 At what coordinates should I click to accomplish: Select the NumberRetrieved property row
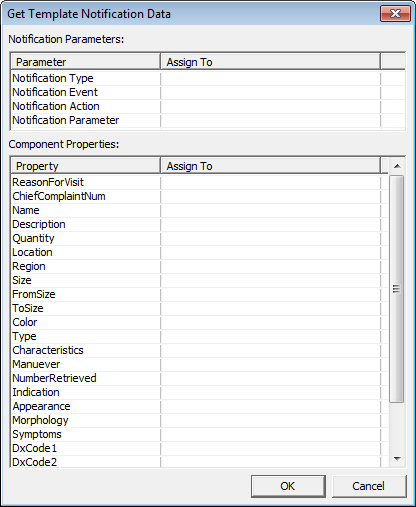coord(200,378)
